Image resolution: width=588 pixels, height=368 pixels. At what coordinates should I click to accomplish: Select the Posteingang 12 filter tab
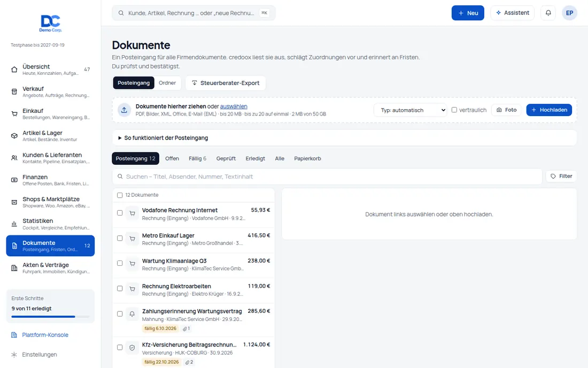point(135,158)
